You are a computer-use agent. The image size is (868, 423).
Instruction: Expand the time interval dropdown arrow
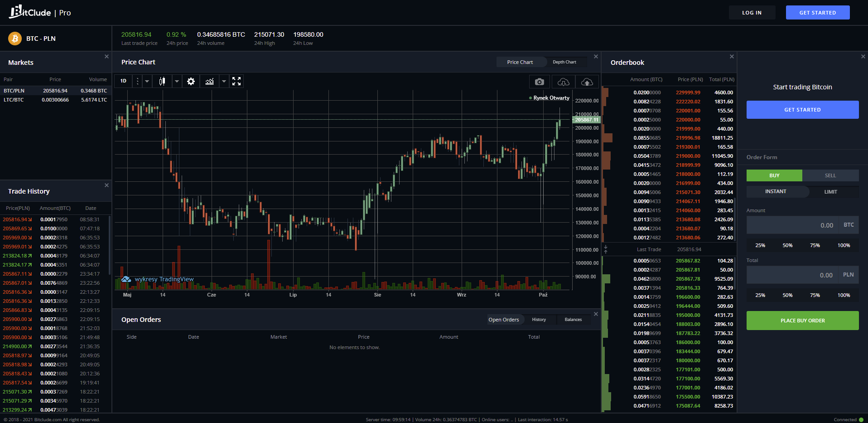[147, 81]
